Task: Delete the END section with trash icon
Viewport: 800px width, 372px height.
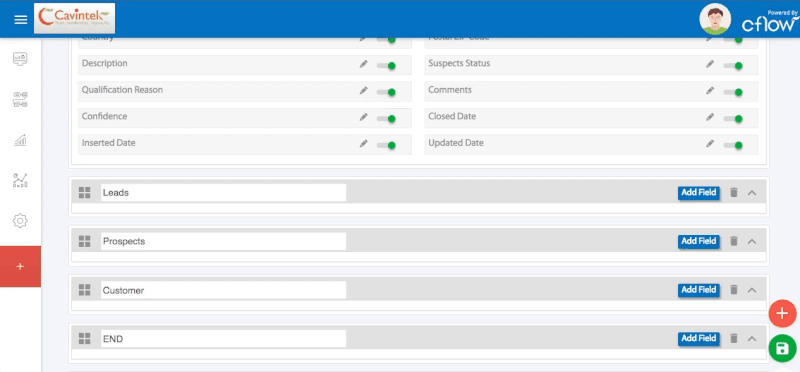Action: (x=734, y=338)
